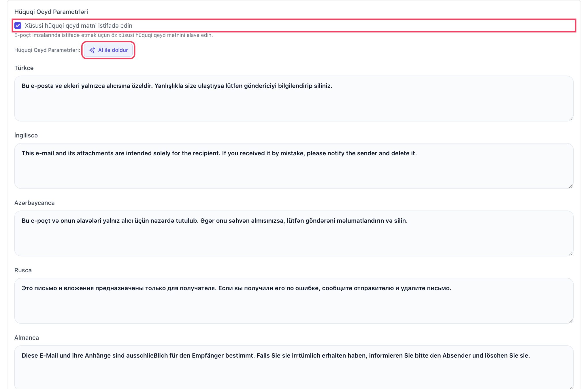Click into the İngiliscə text area

point(294,166)
